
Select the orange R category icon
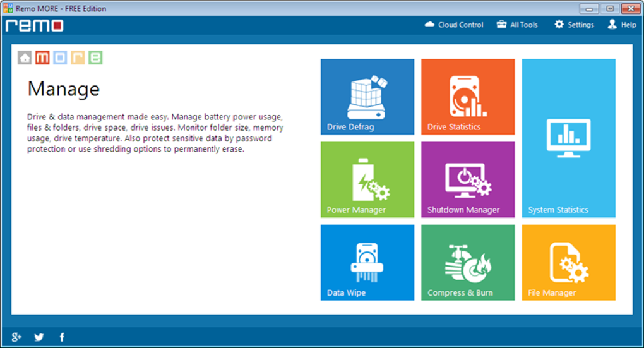pyautogui.click(x=78, y=57)
